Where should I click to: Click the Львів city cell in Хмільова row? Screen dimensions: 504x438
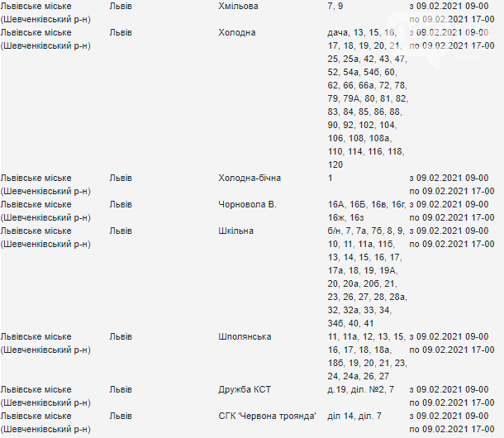(121, 6)
